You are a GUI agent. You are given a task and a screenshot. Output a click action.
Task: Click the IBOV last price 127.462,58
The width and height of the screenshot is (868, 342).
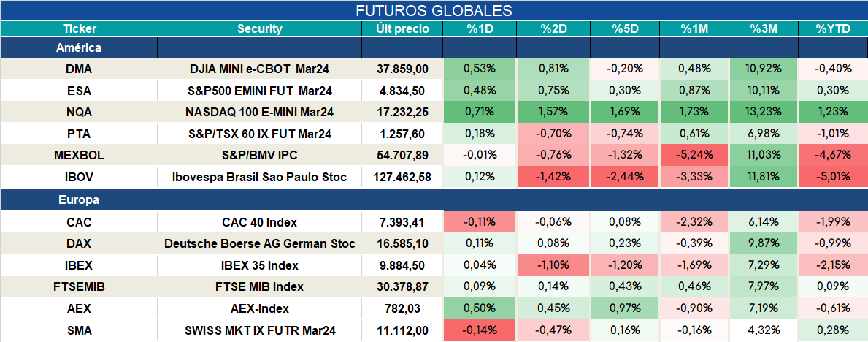402,177
